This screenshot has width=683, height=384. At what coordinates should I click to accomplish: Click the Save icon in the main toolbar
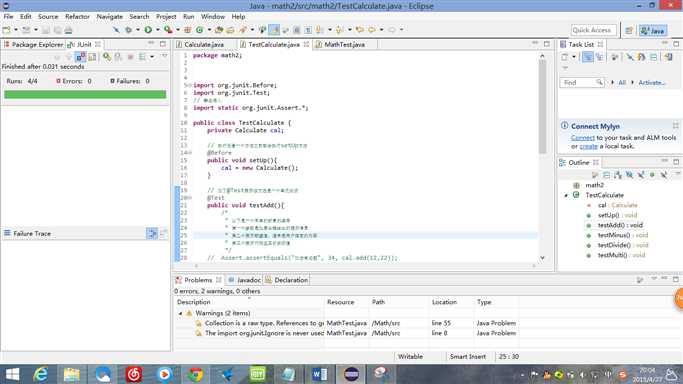coord(46,30)
